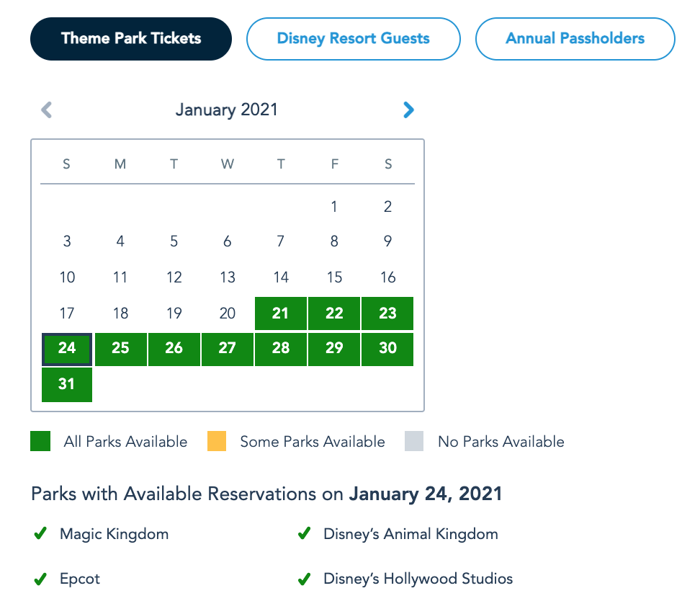Select the highlighted January 24 date

tap(67, 349)
